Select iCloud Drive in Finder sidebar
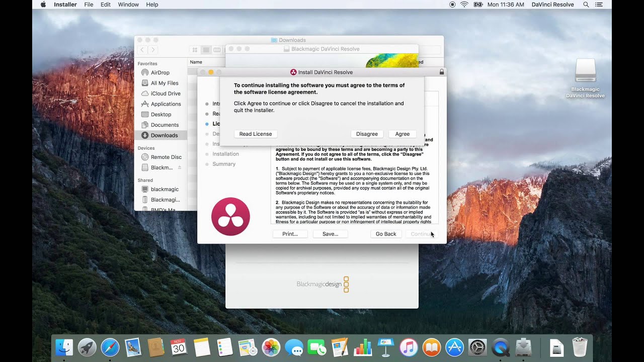The height and width of the screenshot is (362, 644). [x=166, y=94]
